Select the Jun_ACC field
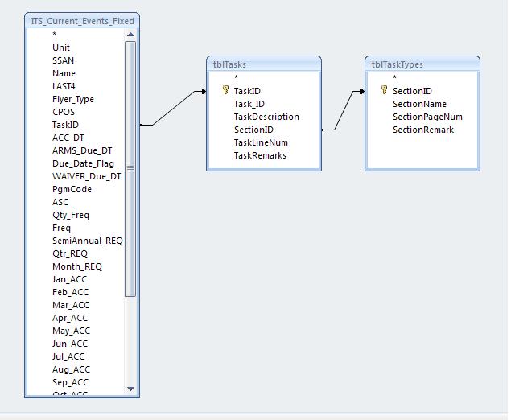 click(70, 344)
